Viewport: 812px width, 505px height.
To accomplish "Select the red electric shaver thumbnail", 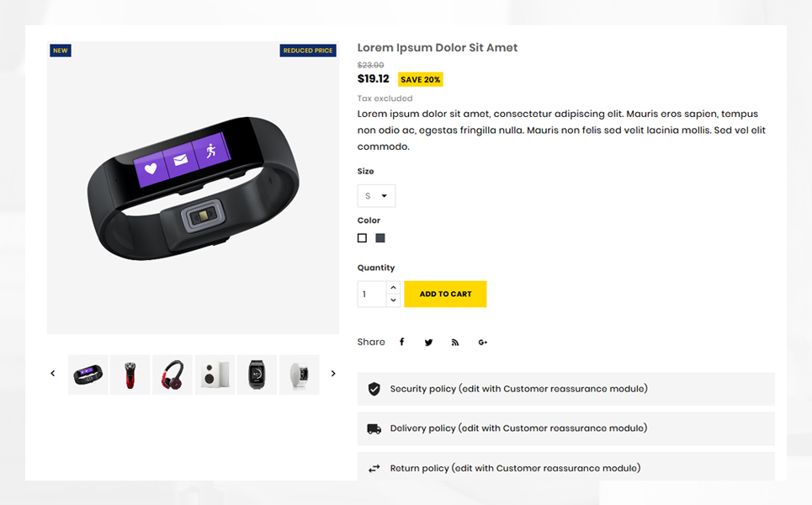I will click(130, 375).
